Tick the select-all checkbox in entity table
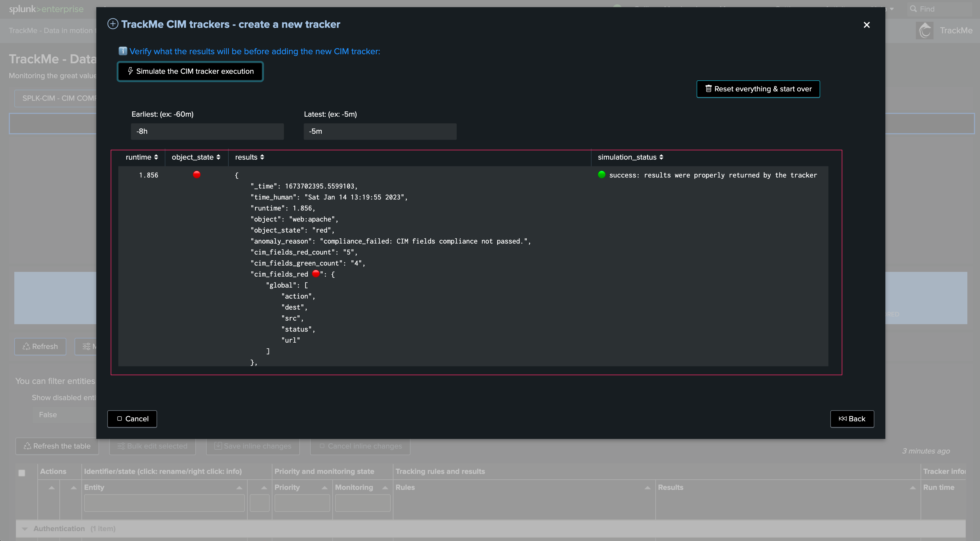 [x=22, y=473]
